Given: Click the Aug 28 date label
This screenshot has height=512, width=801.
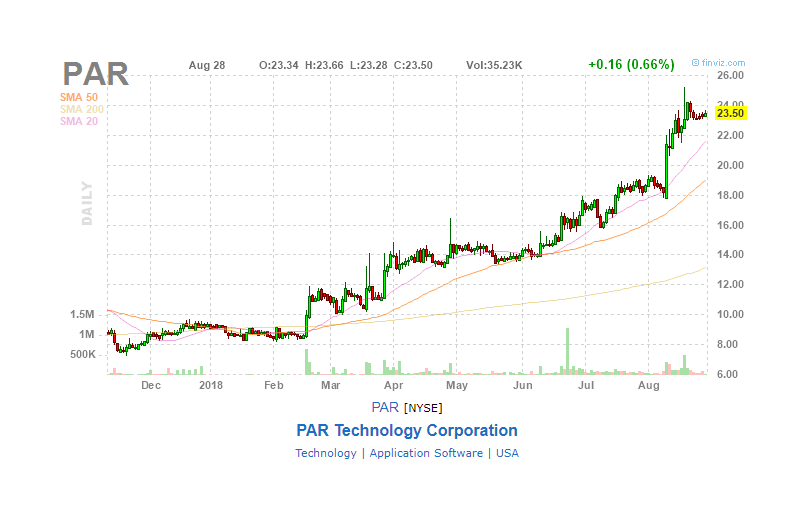Looking at the screenshot, I should (207, 65).
